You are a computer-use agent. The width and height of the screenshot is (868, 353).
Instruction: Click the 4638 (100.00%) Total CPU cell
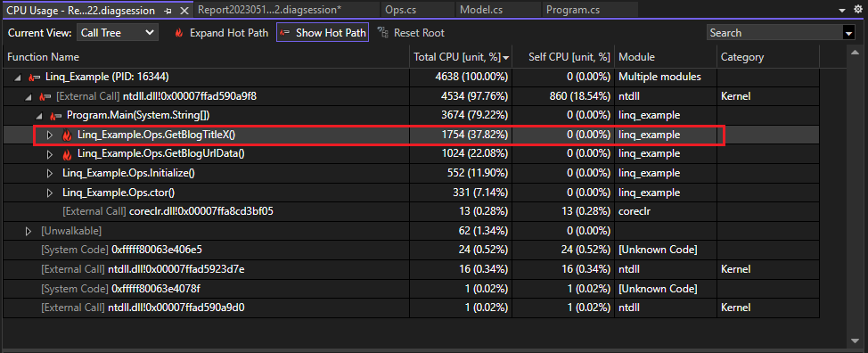pos(461,77)
